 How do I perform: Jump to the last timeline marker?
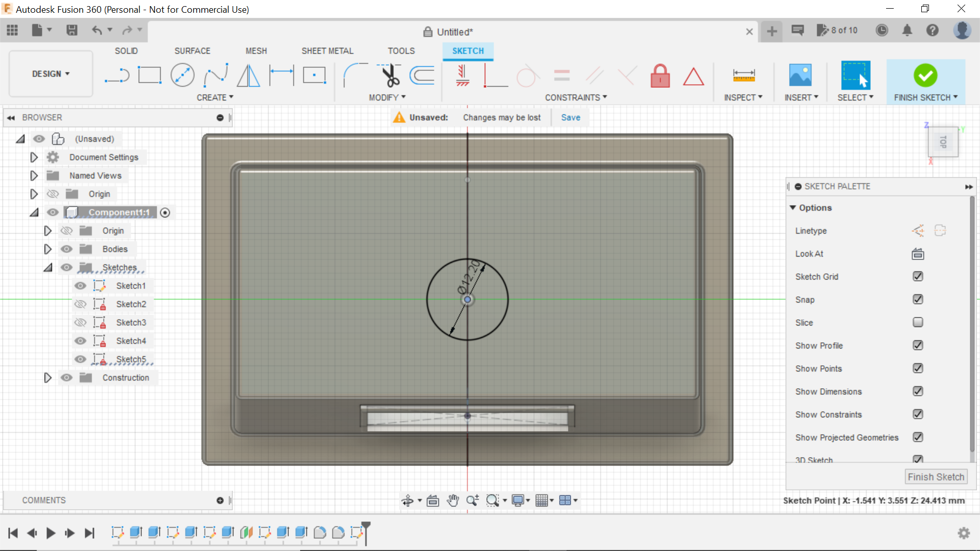90,533
